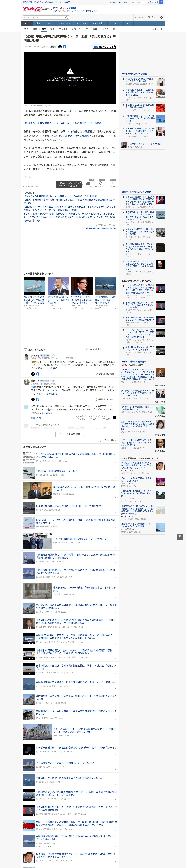Open 購入履歴 link
The image size is (186, 868).
point(152,18)
